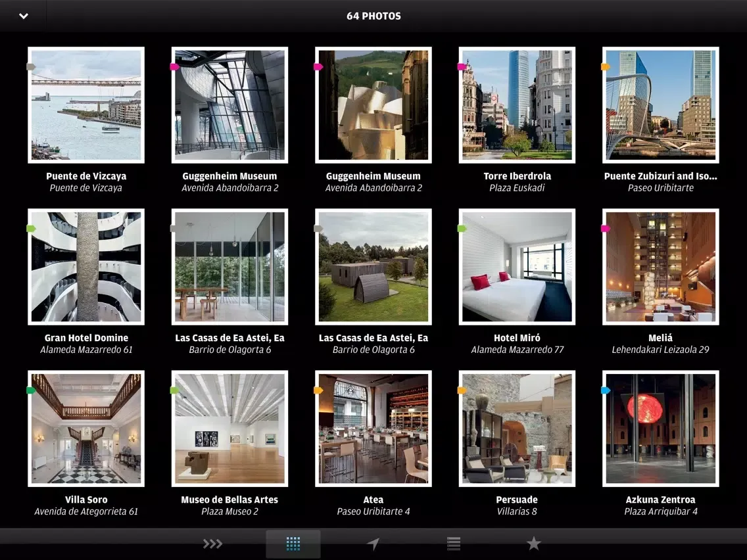Viewport: 747px width, 560px height.
Task: Open the Puente Zubizuri photo
Action: coord(661,105)
